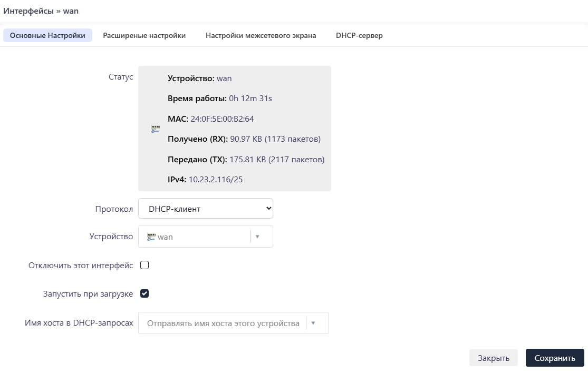Click Передано (TX) 175.81 KB value
Viewport: 588px width, 373px height.
click(277, 160)
